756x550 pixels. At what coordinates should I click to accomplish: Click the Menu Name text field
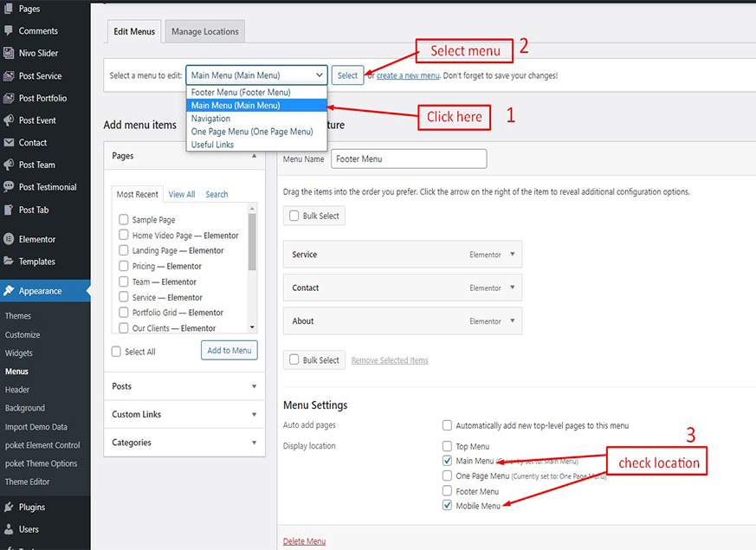pyautogui.click(x=408, y=159)
